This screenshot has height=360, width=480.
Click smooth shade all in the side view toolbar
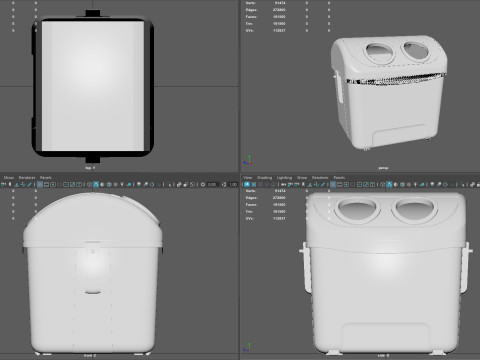click(389, 184)
